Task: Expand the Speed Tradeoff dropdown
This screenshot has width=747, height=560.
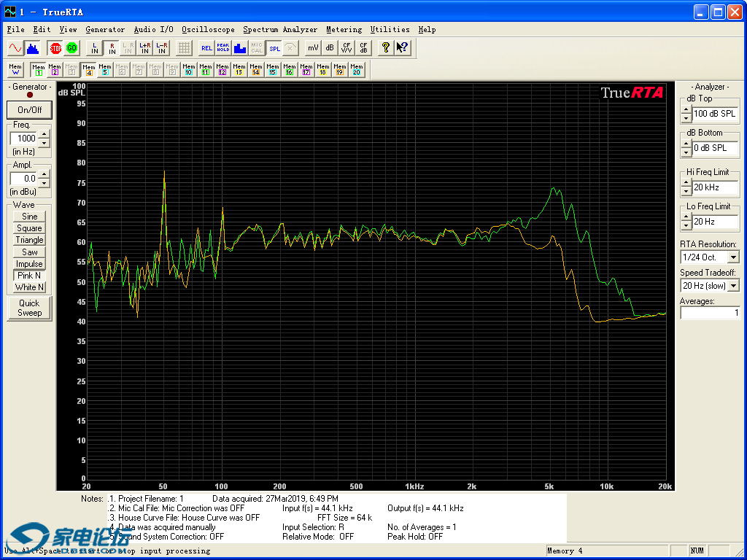Action: pyautogui.click(x=733, y=286)
